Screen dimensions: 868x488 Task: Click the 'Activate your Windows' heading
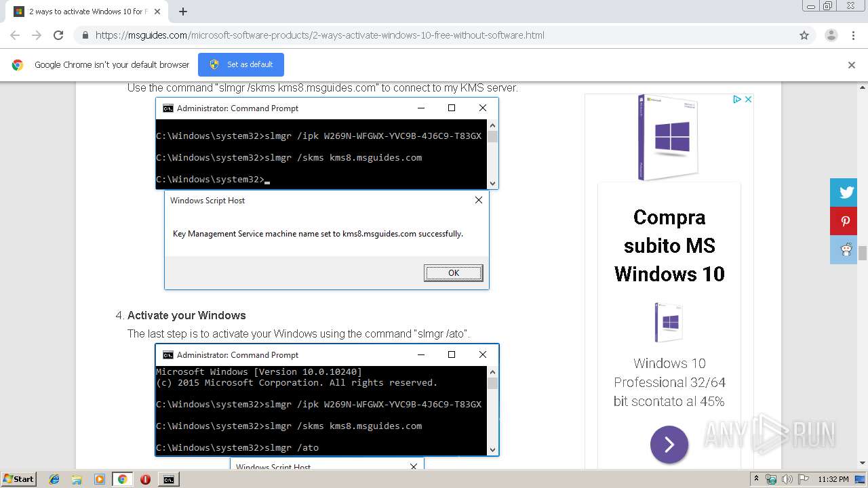(x=186, y=315)
